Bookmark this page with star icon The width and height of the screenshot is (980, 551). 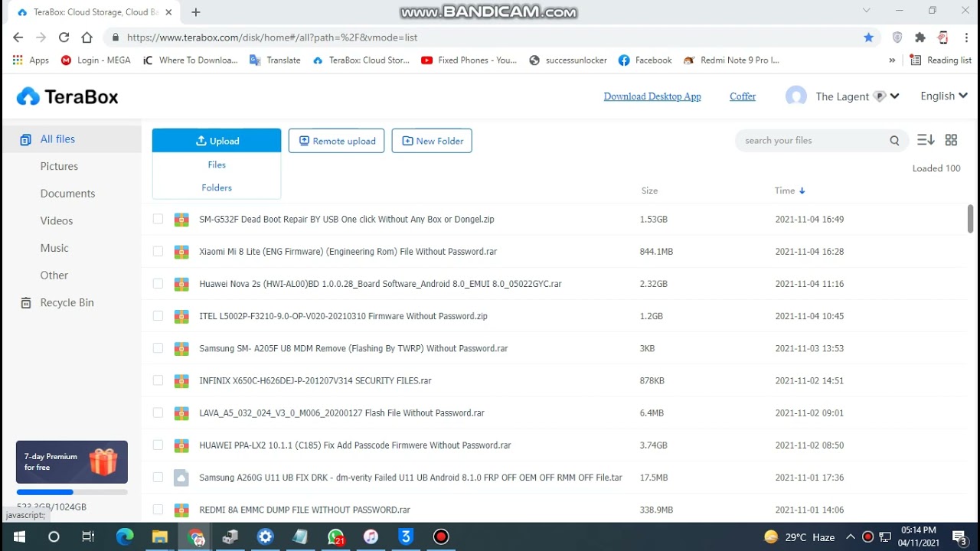coord(868,37)
